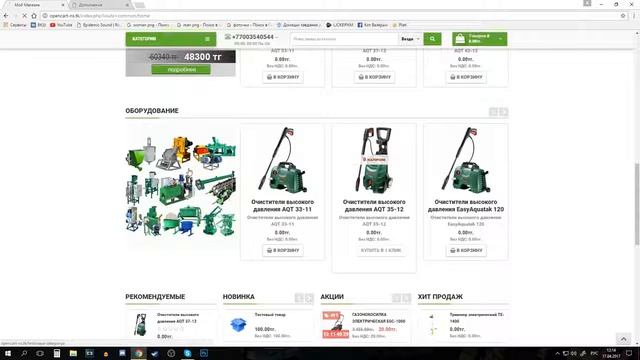Open the YouTube bookmark

tap(61, 25)
